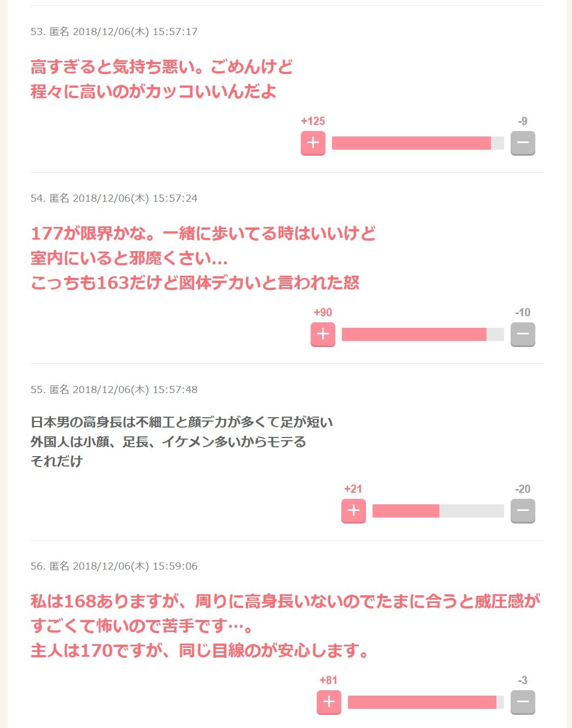
Task: Click the -20 vote count
Action: (523, 489)
